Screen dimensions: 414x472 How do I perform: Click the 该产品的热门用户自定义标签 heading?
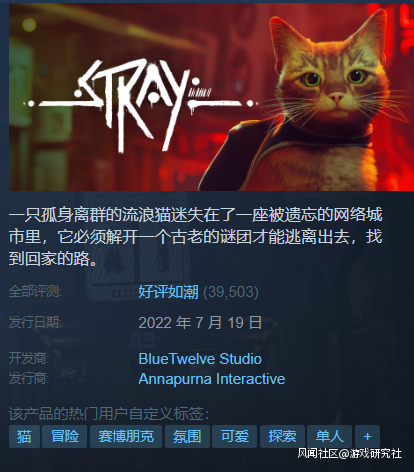point(109,414)
